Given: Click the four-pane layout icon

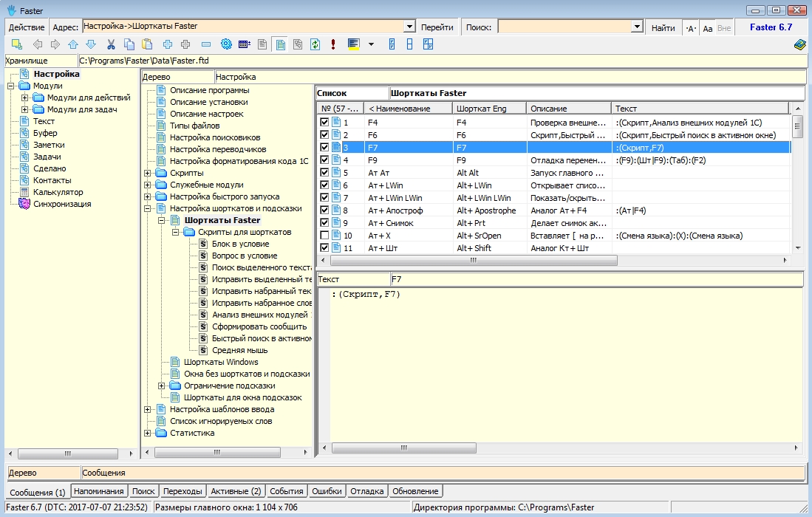Looking at the screenshot, I should point(428,44).
